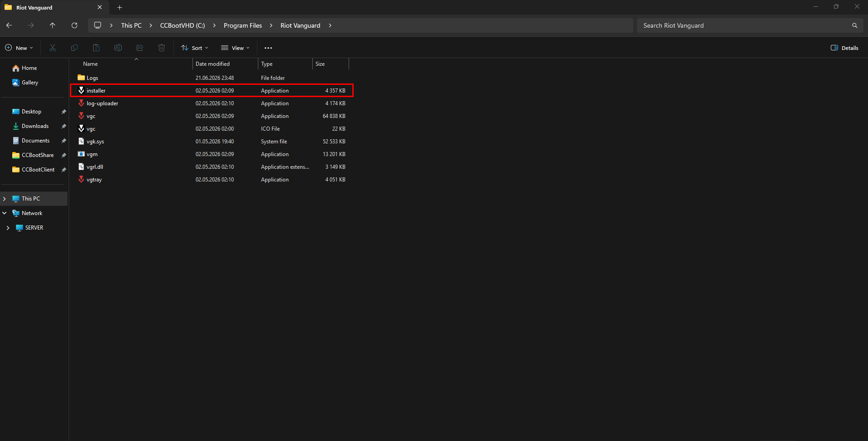Open the See more three-dots menu
The width and height of the screenshot is (868, 441).
click(268, 48)
